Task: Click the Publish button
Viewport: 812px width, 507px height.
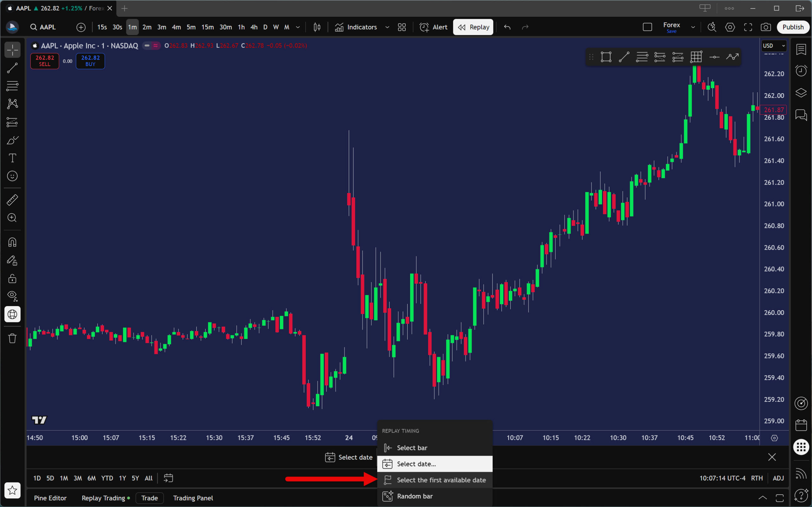Action: coord(793,27)
